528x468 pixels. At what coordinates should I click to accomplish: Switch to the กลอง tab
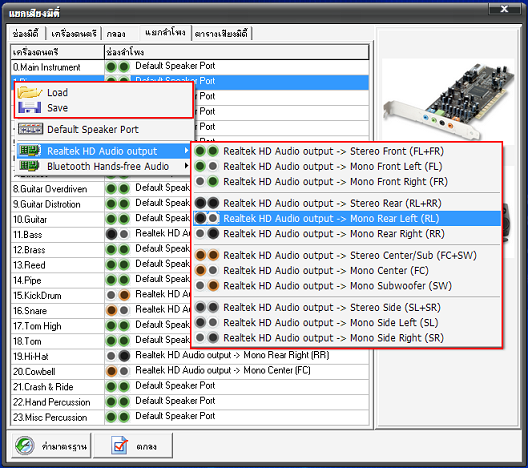click(x=116, y=34)
